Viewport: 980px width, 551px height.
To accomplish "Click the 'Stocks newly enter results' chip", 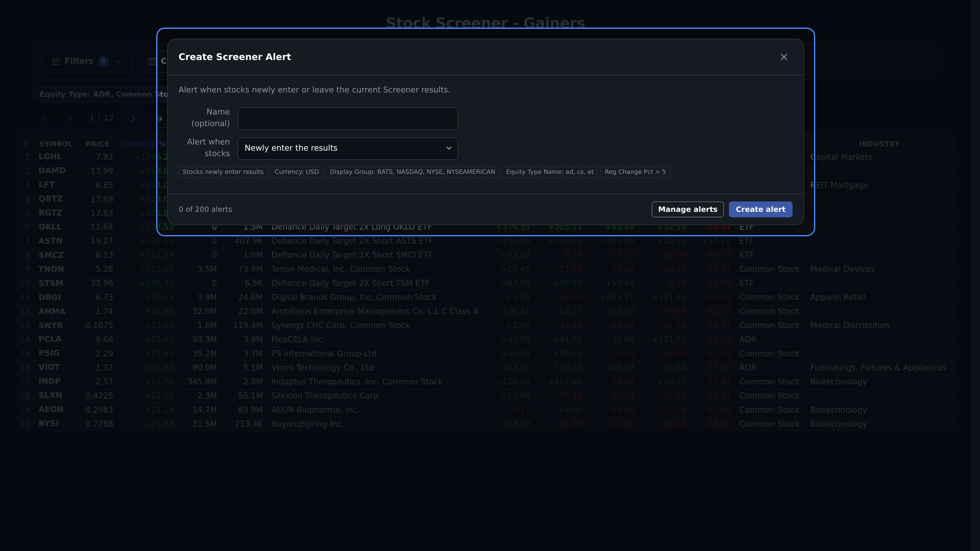I will pos(223,172).
